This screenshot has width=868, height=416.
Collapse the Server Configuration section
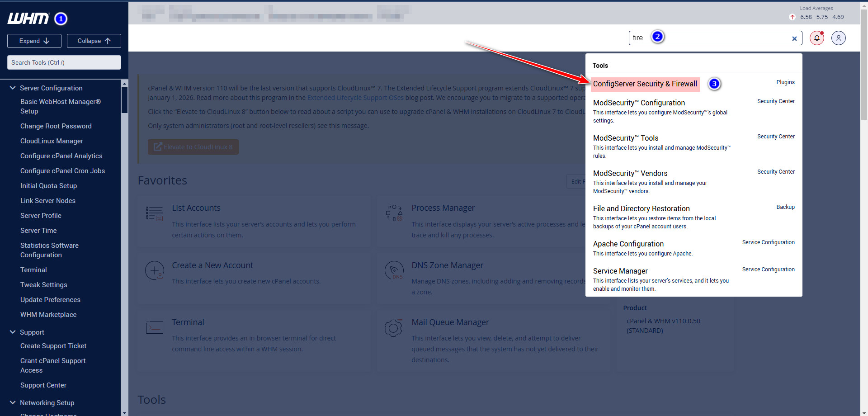pos(13,88)
